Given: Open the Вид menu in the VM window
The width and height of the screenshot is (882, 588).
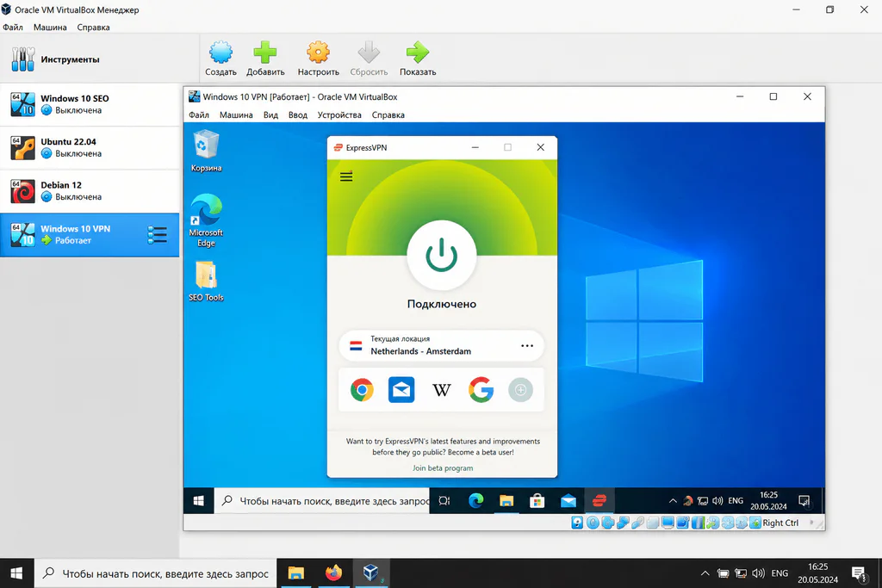Looking at the screenshot, I should 270,115.
